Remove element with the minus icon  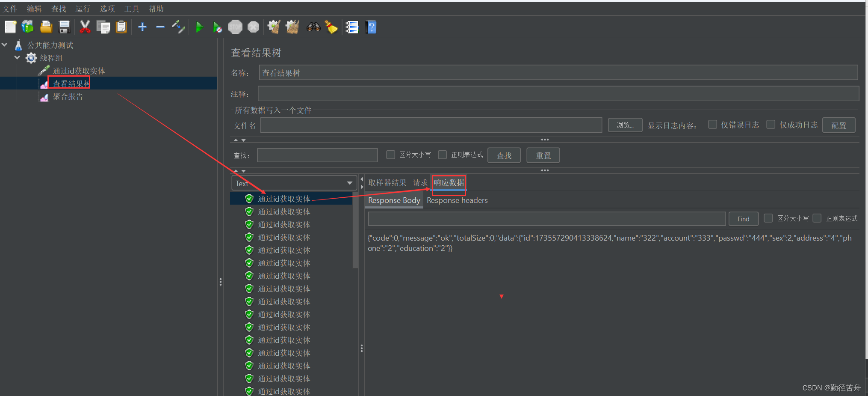tap(160, 27)
